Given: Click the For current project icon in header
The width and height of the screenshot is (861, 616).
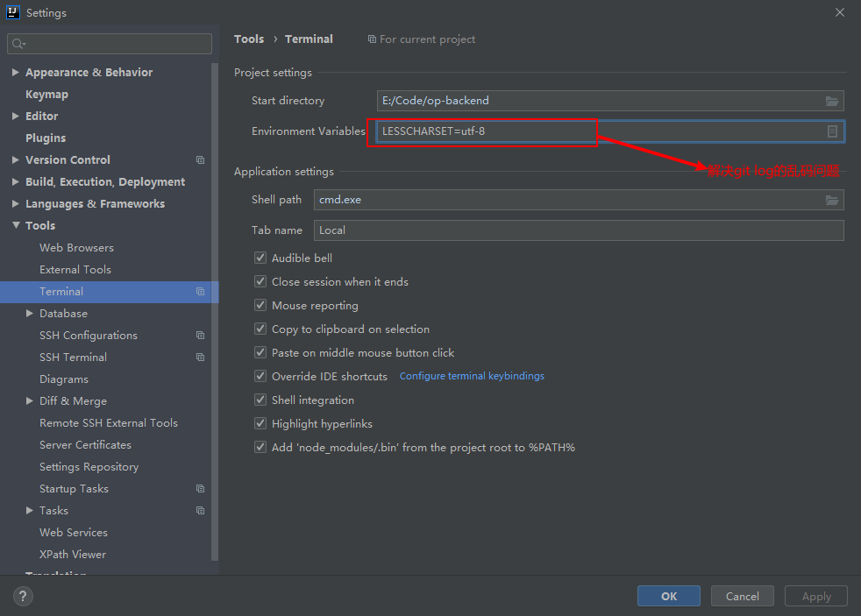Looking at the screenshot, I should [372, 39].
